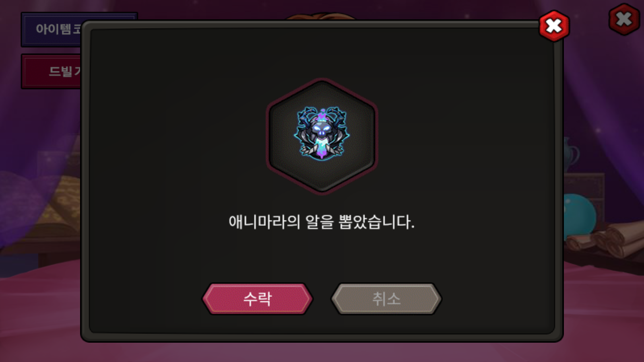Close the dialog with the red X

pos(554,26)
